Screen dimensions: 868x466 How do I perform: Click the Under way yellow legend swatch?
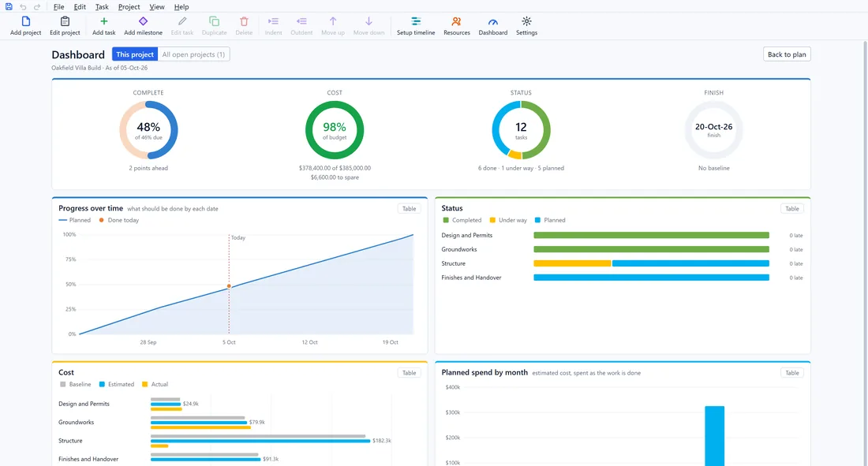click(x=492, y=220)
